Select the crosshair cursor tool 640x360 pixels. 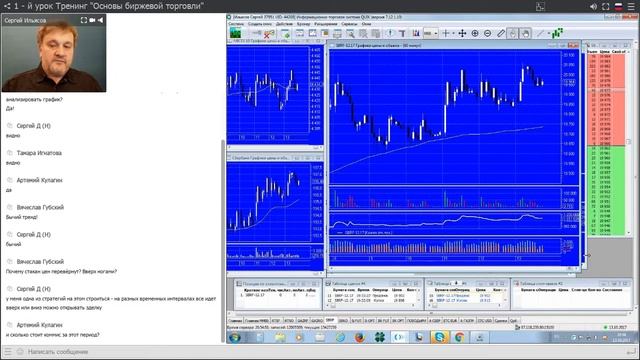point(446,33)
